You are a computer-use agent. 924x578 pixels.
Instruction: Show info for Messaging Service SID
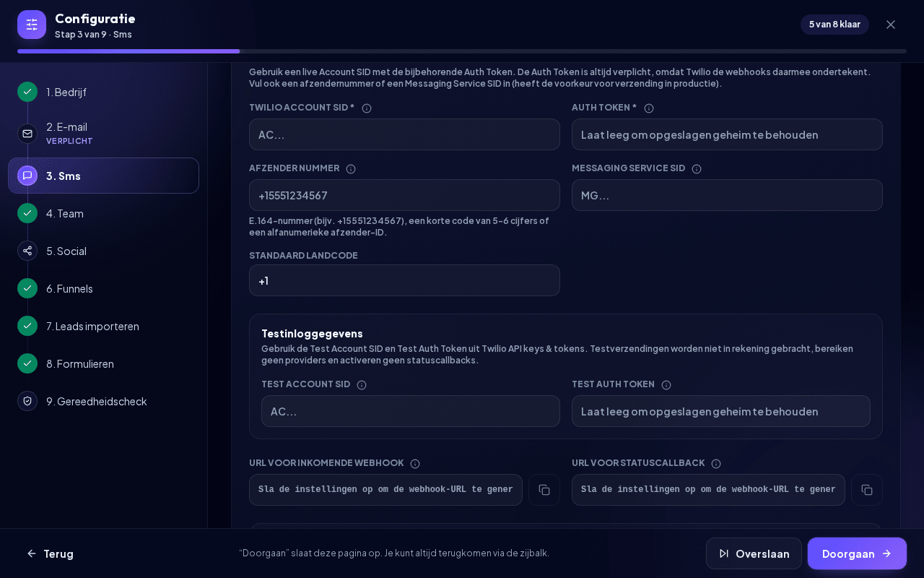697,169
